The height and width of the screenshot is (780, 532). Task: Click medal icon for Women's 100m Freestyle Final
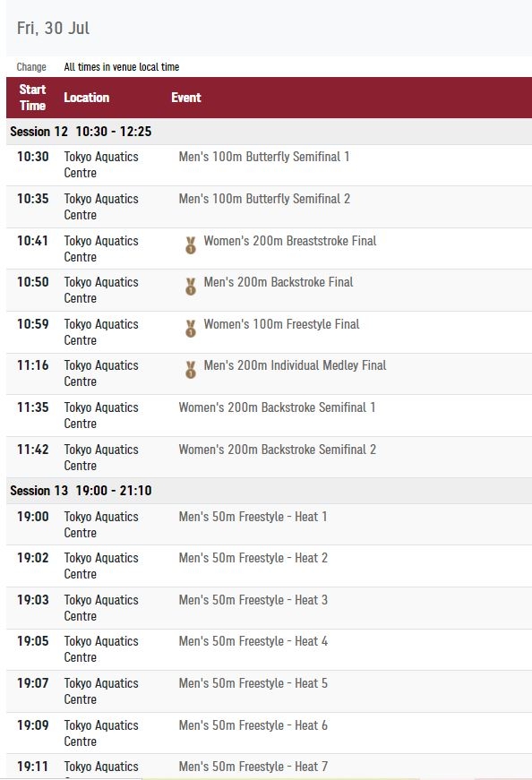point(191,329)
